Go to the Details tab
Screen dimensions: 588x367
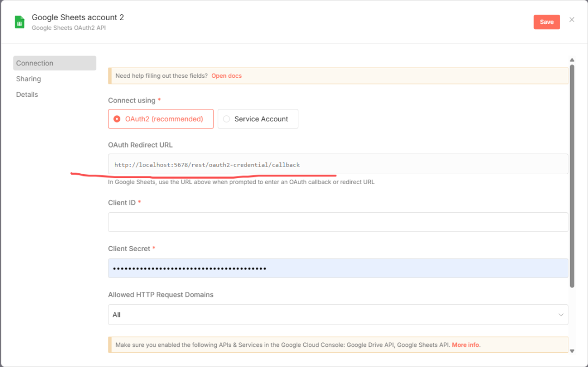click(27, 95)
